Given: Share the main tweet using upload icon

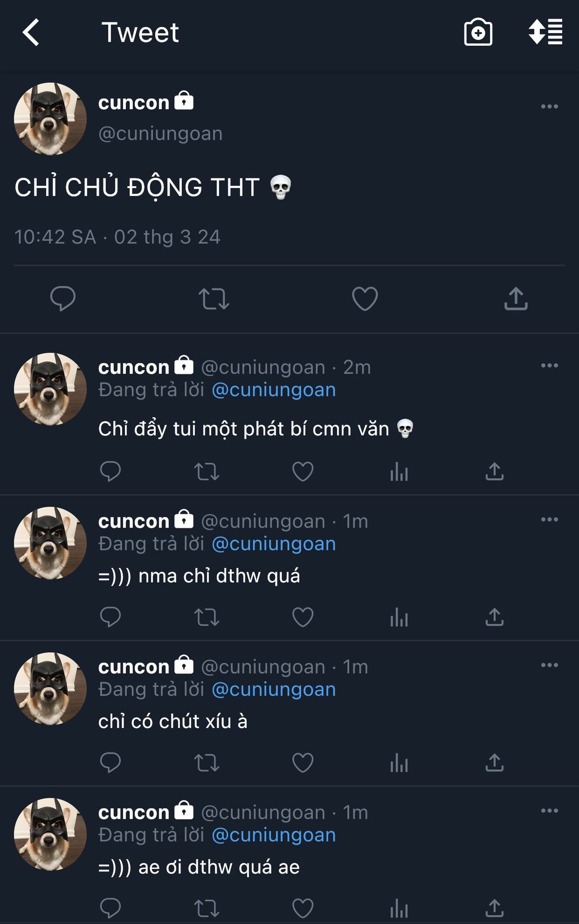Looking at the screenshot, I should [x=516, y=298].
